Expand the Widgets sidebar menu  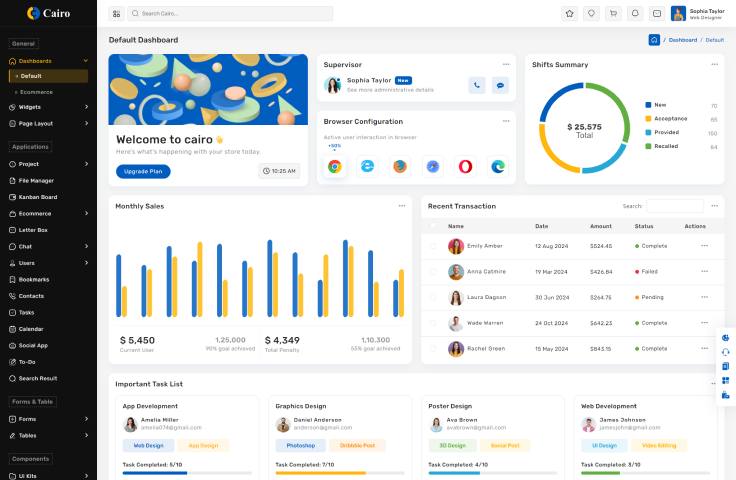(x=48, y=107)
